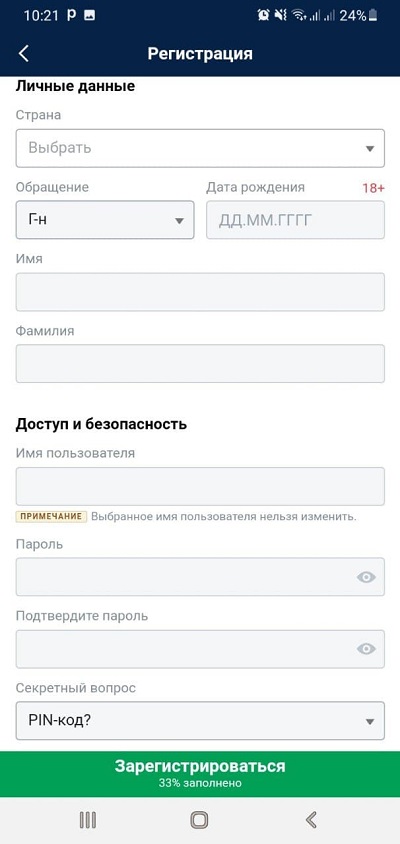Click the green Зарегистрироваться button
The image size is (400, 844).
point(200,773)
